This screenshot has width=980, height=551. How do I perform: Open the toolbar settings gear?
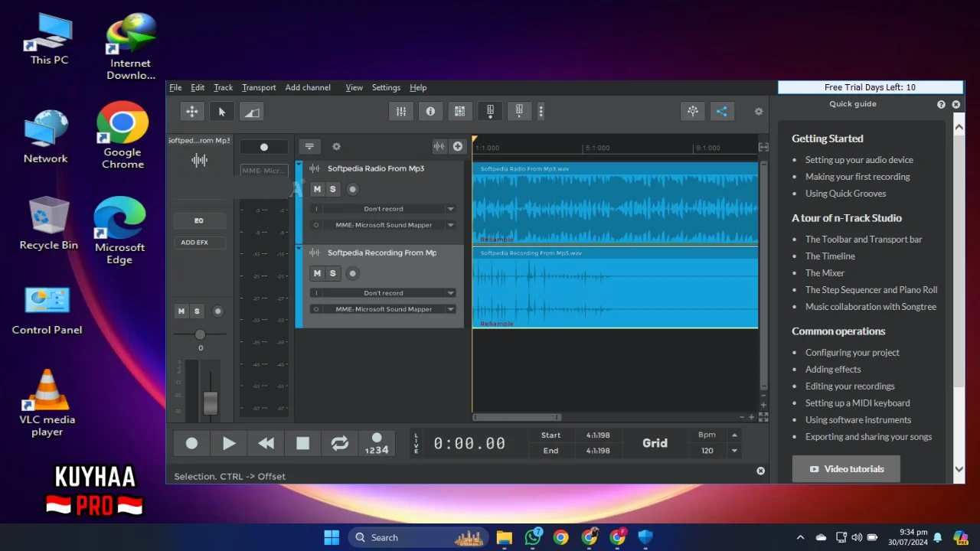[x=759, y=112]
